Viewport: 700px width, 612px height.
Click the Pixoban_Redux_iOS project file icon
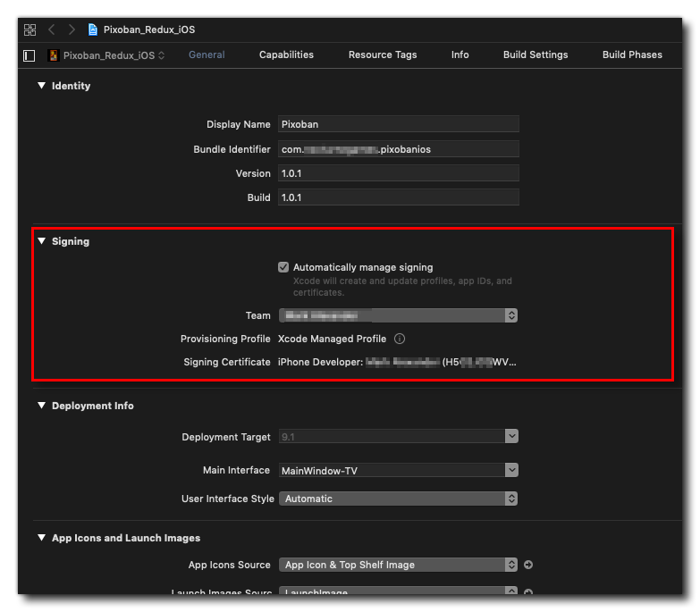point(93,29)
